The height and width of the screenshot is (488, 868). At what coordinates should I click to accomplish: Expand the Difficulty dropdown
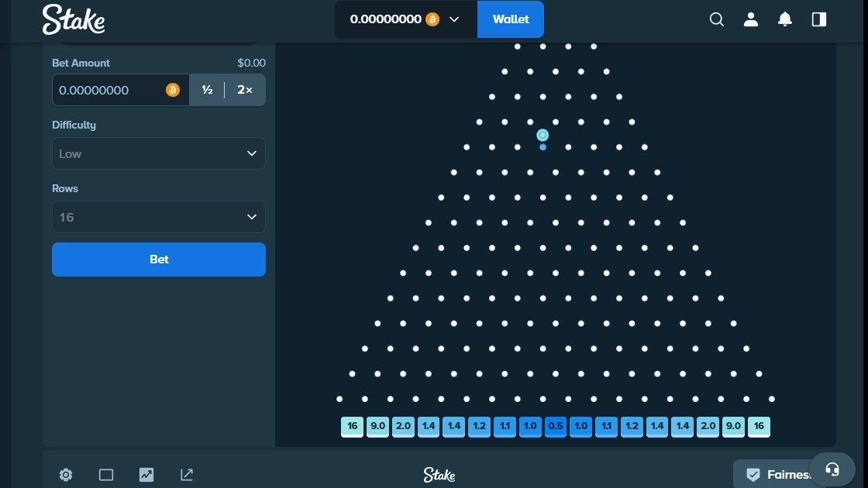tap(158, 153)
